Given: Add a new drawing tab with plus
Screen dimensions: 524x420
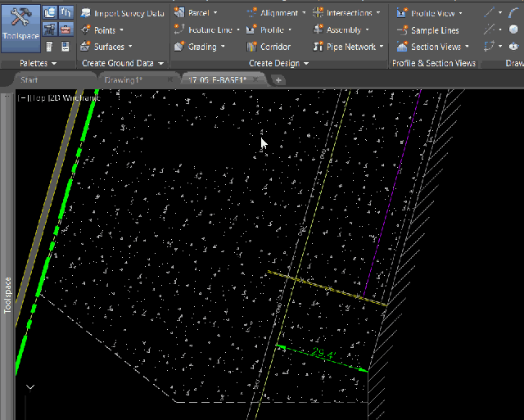Looking at the screenshot, I should coord(278,80).
